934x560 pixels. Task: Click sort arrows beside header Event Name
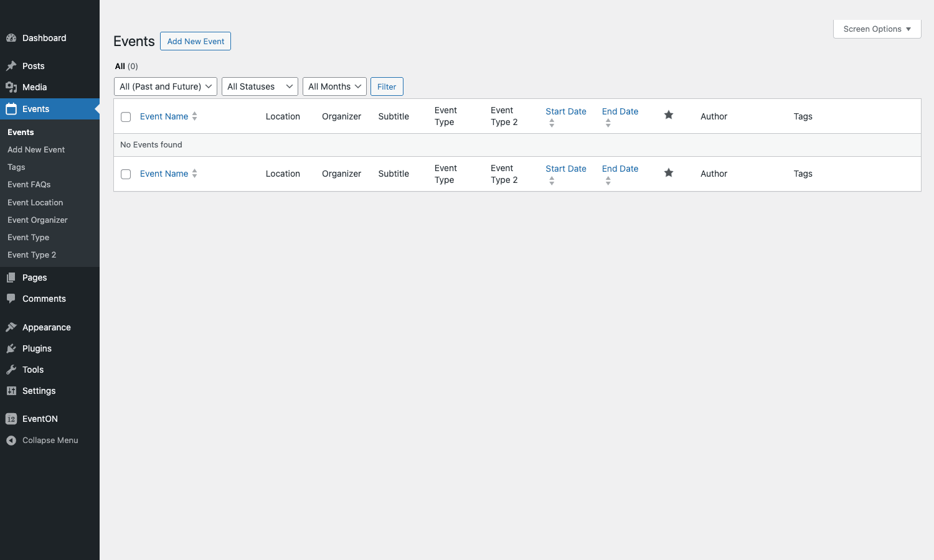pos(195,116)
